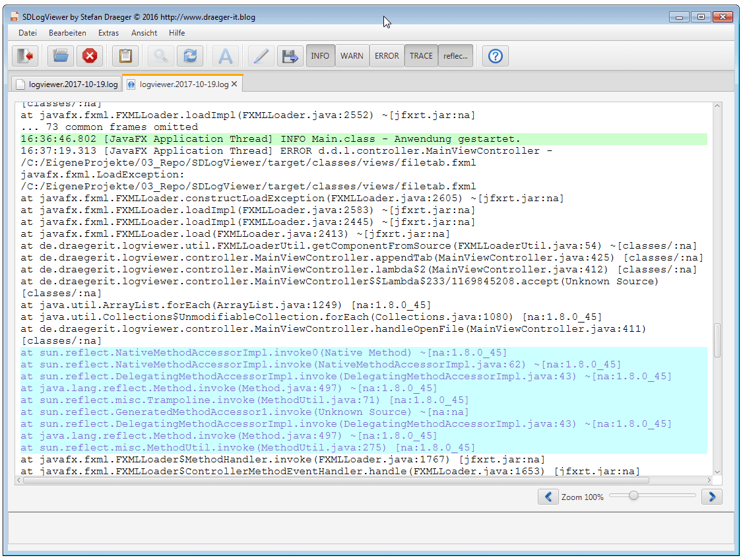Open the Datei menu
743x560 pixels.
tap(28, 33)
